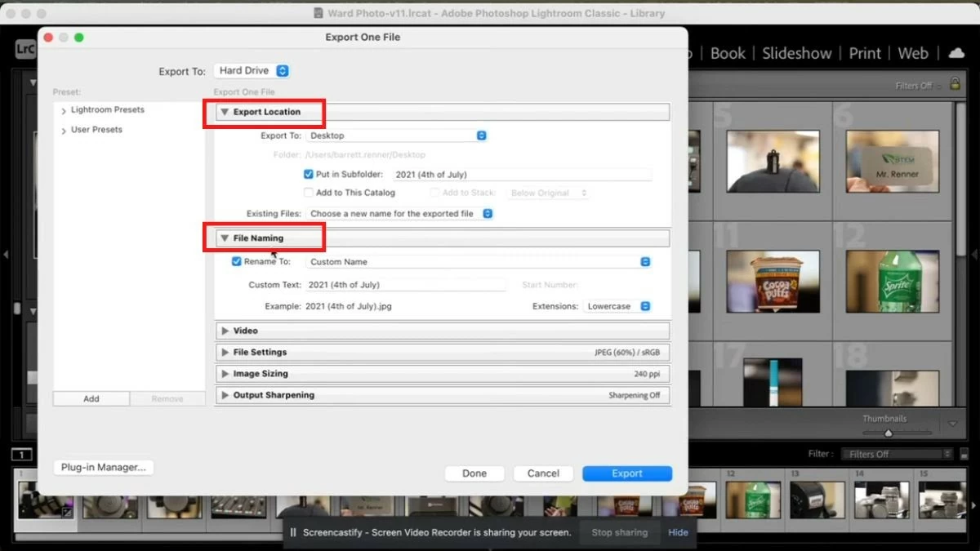
Task: Click the Custom Text input field
Action: point(406,284)
